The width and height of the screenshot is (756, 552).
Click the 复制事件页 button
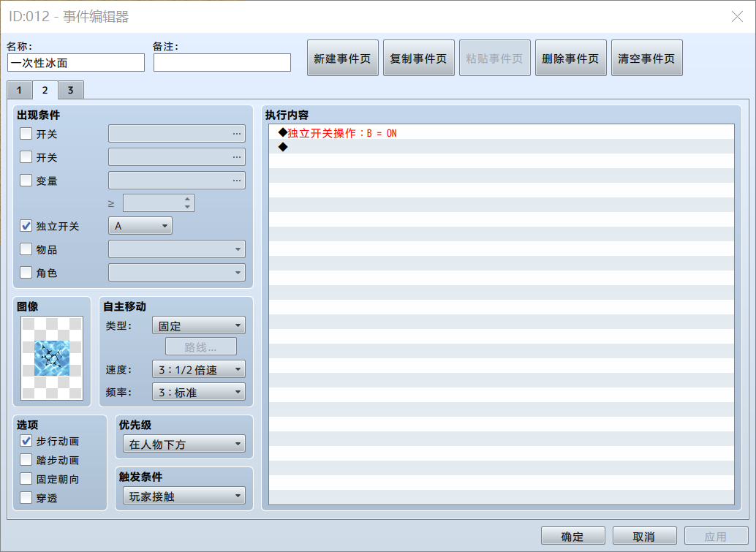pos(418,58)
